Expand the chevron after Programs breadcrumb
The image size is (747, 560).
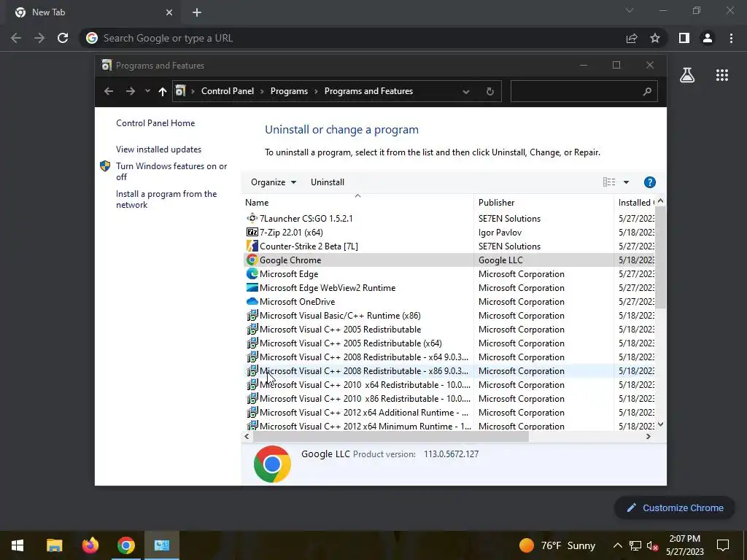pos(316,91)
